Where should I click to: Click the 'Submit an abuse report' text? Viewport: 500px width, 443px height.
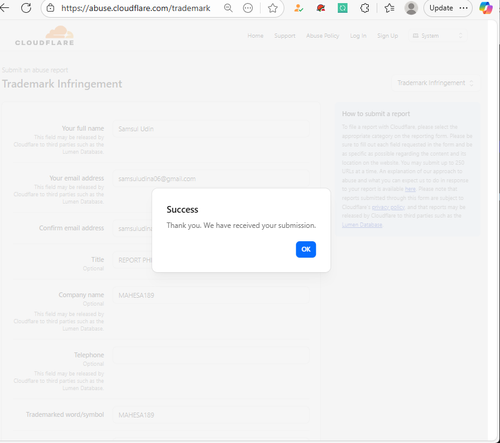coord(35,70)
